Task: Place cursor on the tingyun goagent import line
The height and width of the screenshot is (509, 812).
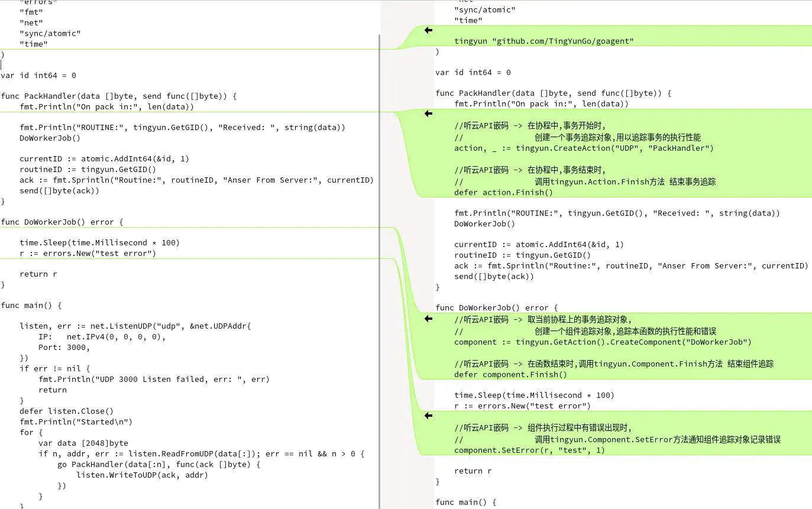Action: point(544,41)
